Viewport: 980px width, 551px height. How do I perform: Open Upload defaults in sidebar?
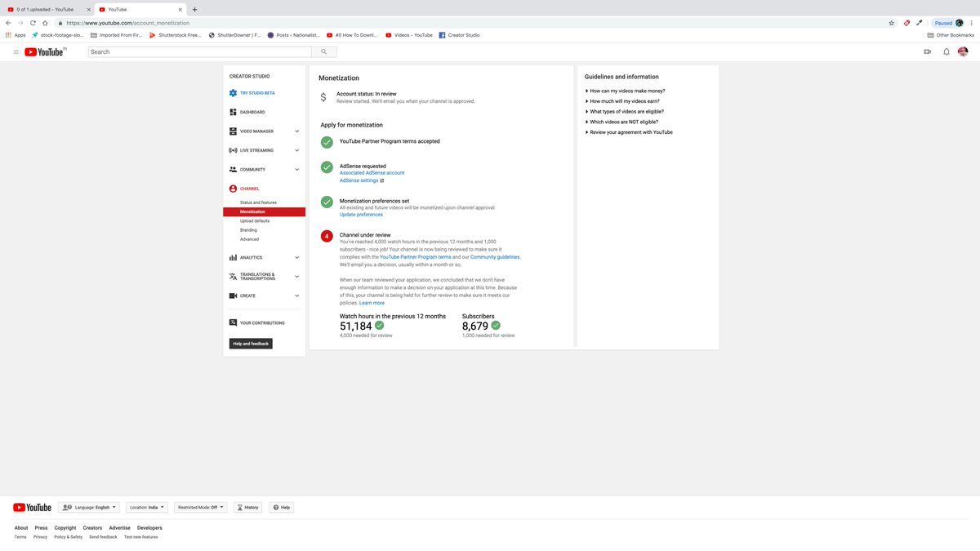pos(255,220)
